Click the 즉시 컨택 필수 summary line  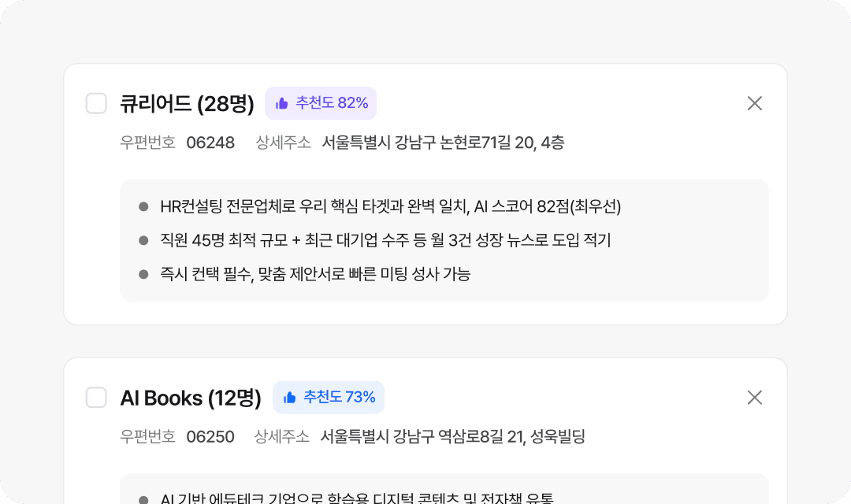[x=315, y=274]
